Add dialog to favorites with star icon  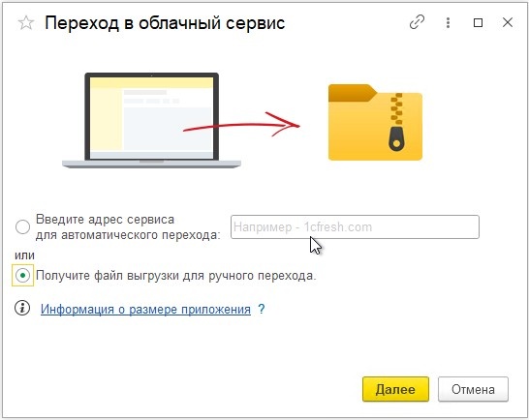click(26, 23)
